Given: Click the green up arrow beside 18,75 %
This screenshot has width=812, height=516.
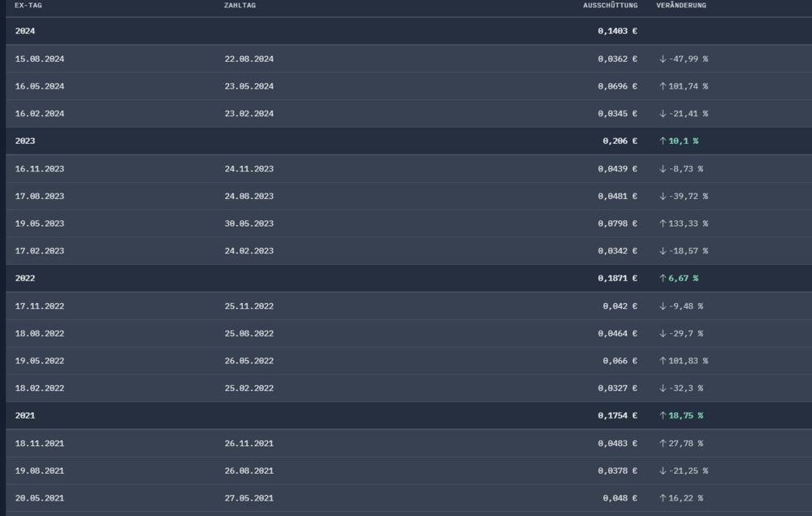Looking at the screenshot, I should 663,415.
